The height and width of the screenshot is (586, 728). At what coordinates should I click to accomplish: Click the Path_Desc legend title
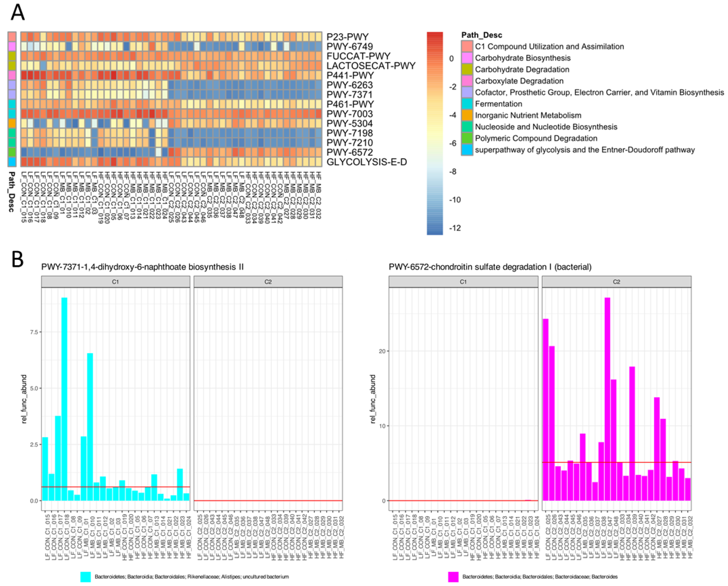482,35
